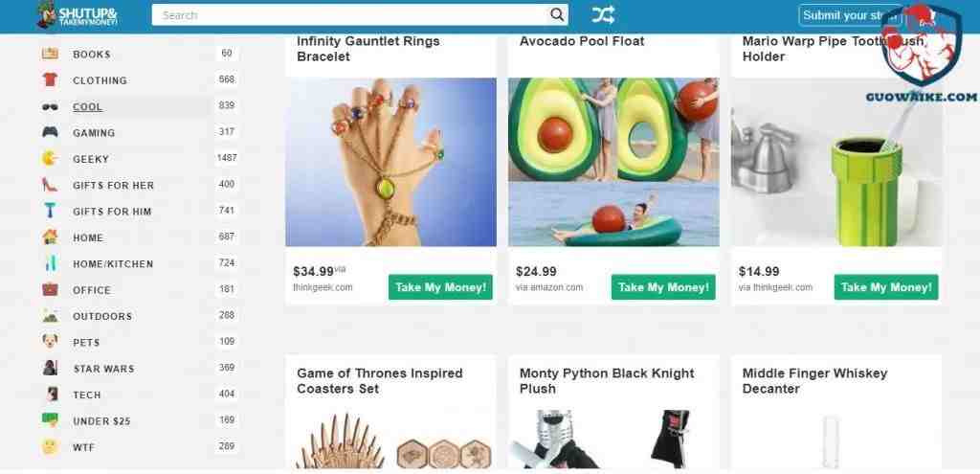
Task: Click the shuffle random products icon
Action: 603,15
